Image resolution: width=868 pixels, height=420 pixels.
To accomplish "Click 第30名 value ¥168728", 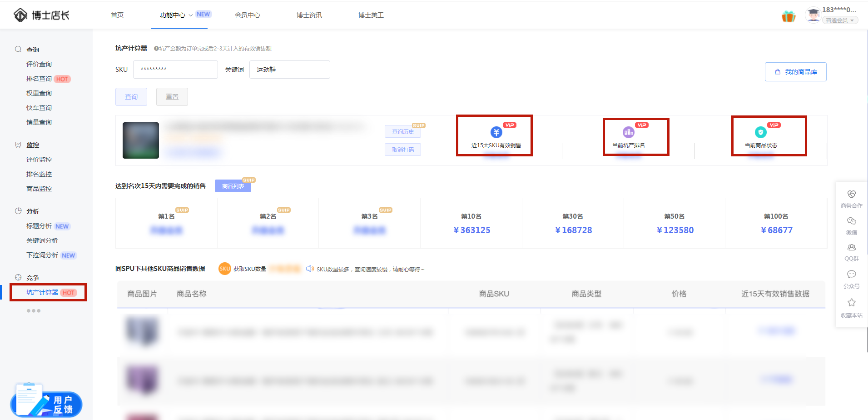I will pyautogui.click(x=574, y=230).
